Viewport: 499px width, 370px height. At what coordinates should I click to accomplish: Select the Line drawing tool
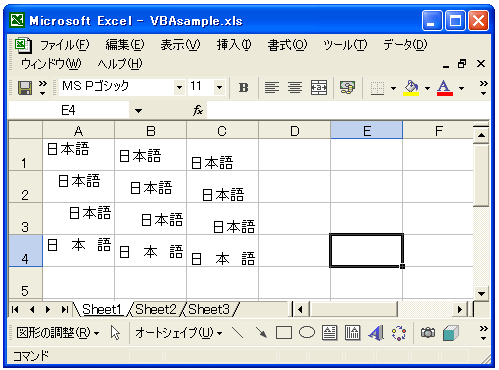coord(238,333)
